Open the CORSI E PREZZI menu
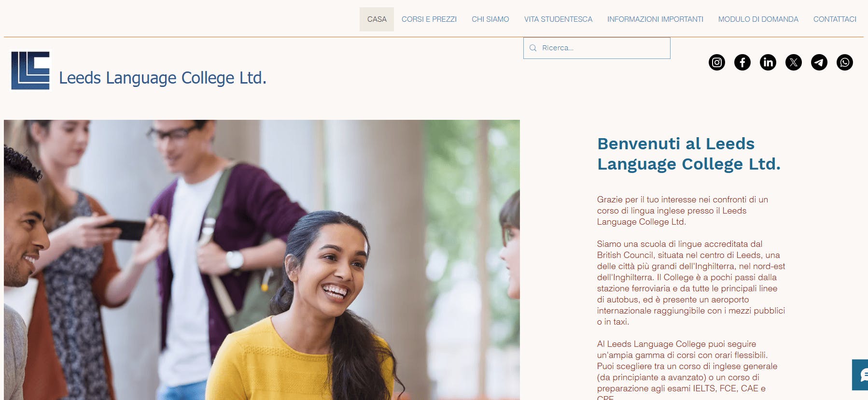The image size is (868, 400). 429,19
